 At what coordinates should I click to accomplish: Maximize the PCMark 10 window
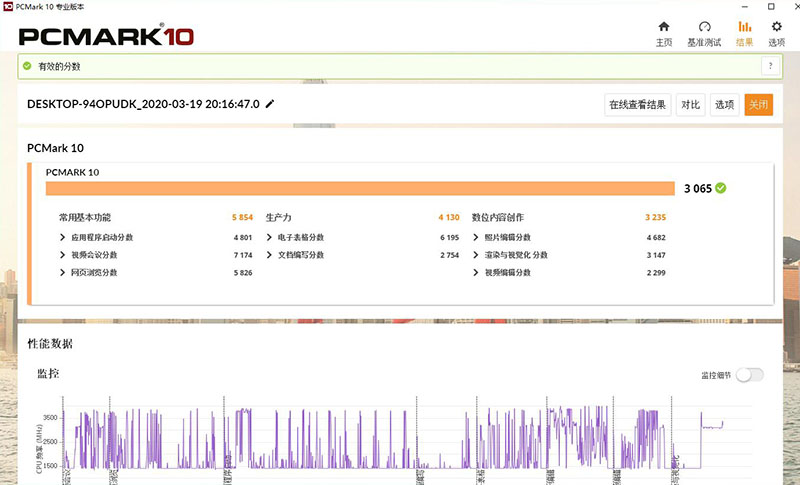click(771, 7)
